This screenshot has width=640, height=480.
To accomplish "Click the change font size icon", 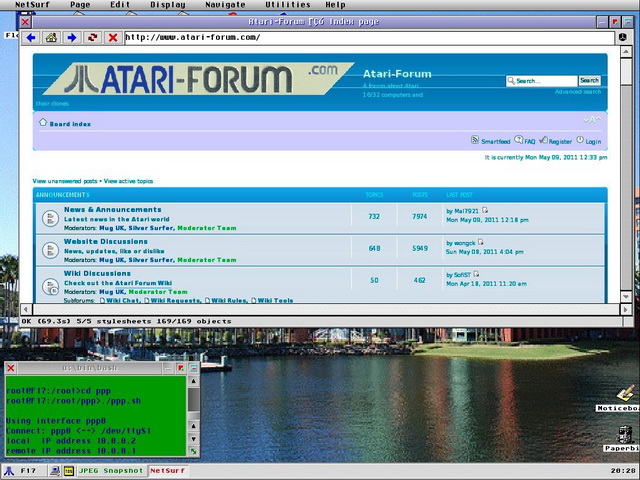I will tap(592, 120).
